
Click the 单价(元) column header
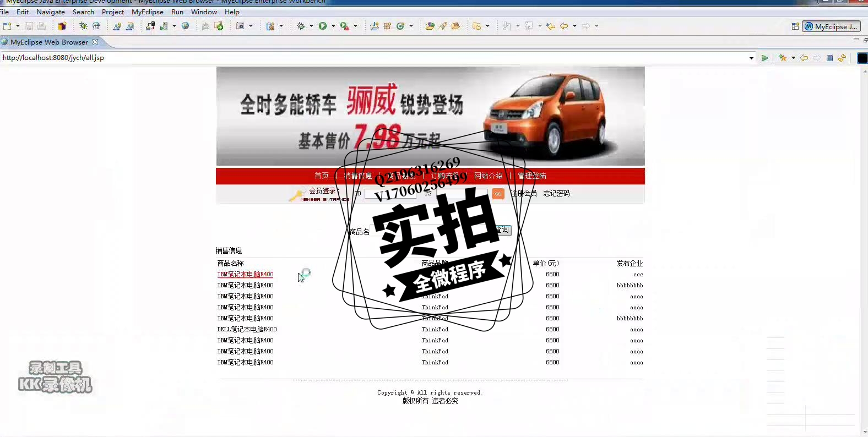point(546,263)
